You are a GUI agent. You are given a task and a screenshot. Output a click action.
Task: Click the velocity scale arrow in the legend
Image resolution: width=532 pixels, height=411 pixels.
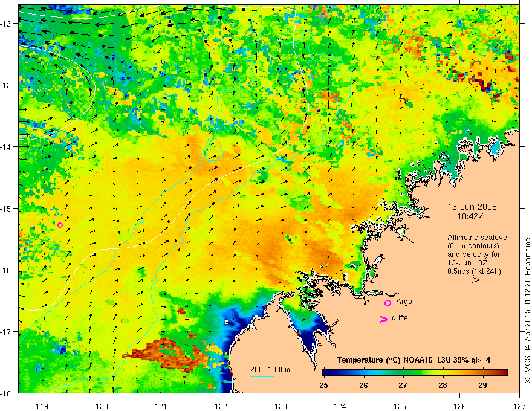coord(467,280)
